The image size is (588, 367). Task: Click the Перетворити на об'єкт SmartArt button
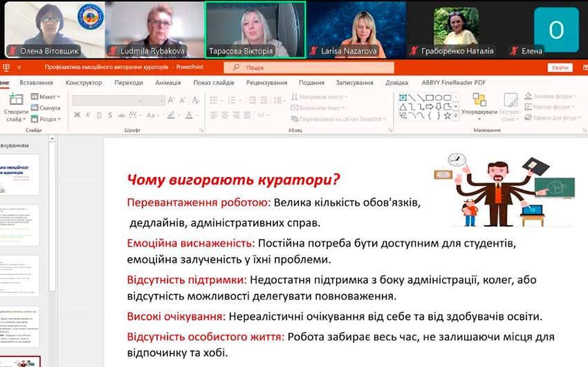(340, 119)
